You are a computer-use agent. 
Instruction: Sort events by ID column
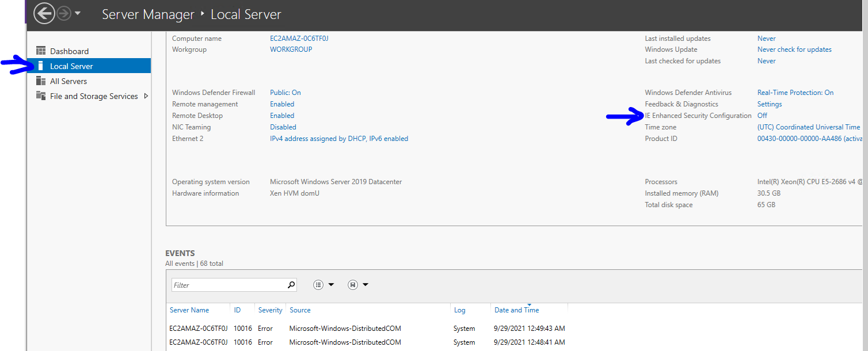click(237, 310)
